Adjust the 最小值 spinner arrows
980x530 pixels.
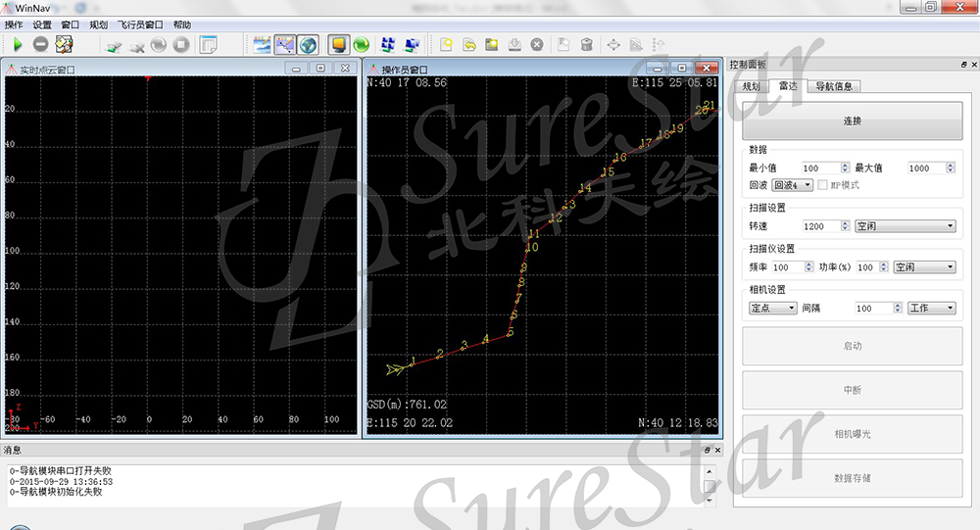coord(845,169)
